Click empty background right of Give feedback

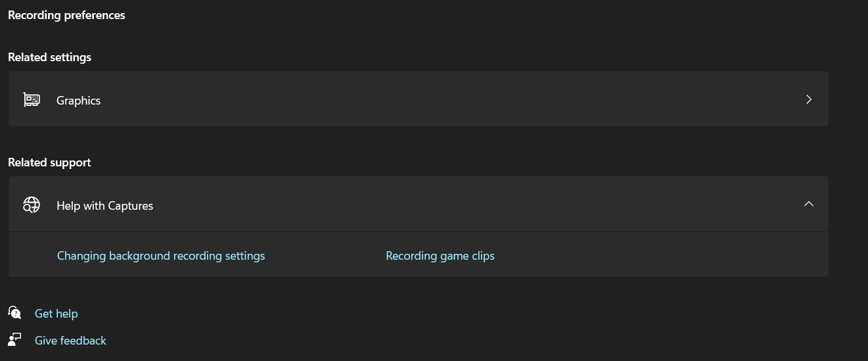(x=460, y=341)
